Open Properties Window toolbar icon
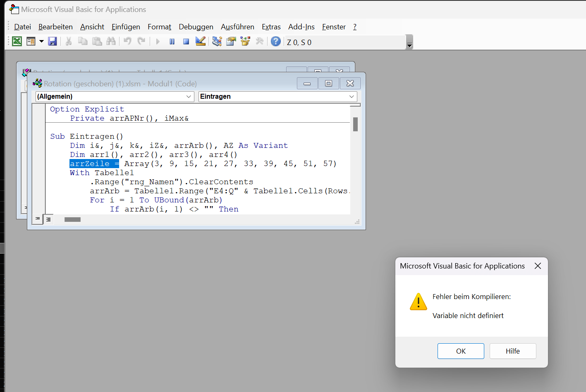This screenshot has height=392, width=586. pos(231,41)
